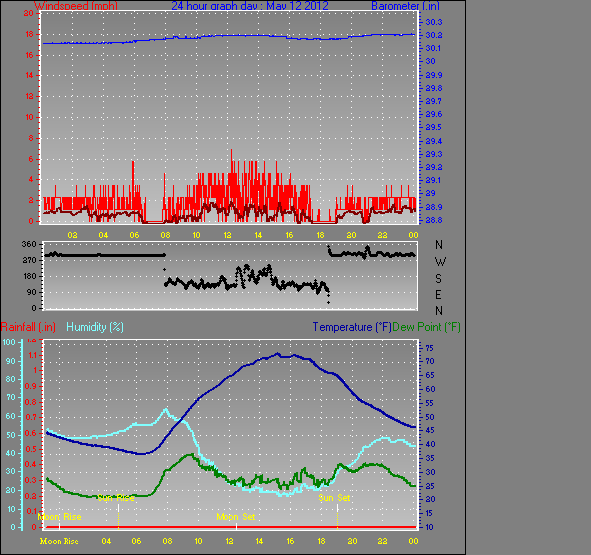Select the 'Dew Point (°F)' legend label
This screenshot has width=591, height=555.
point(426,327)
